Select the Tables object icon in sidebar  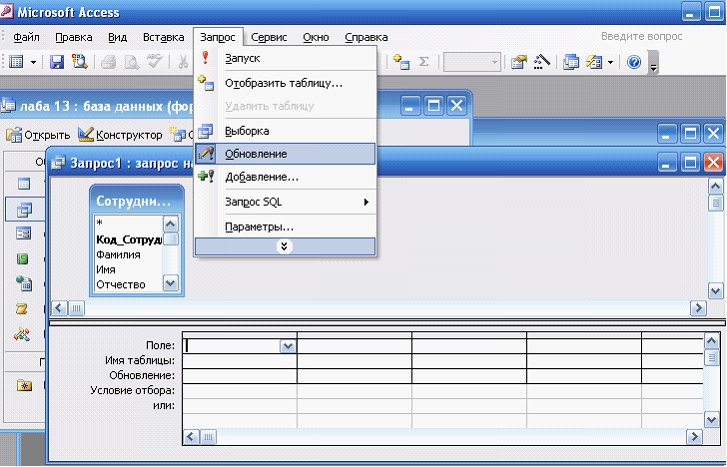coord(24,184)
